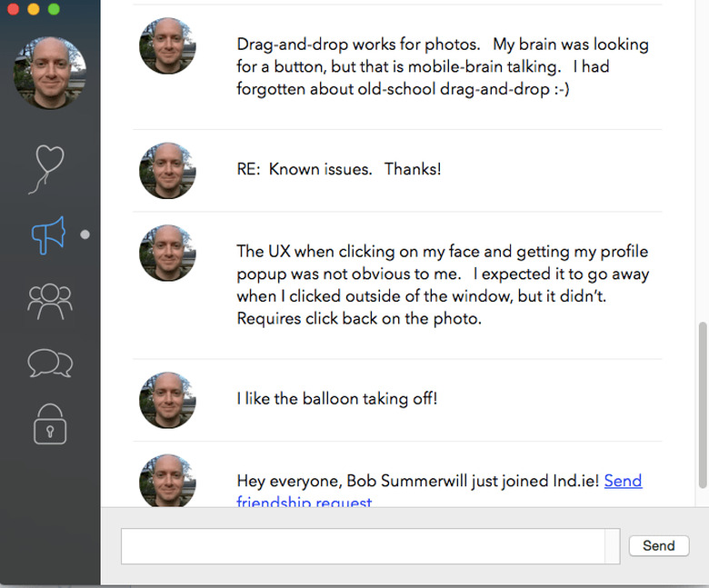Select the avatar beside the UX profile popup message
Viewport: 709px width, 588px height.
point(167,254)
